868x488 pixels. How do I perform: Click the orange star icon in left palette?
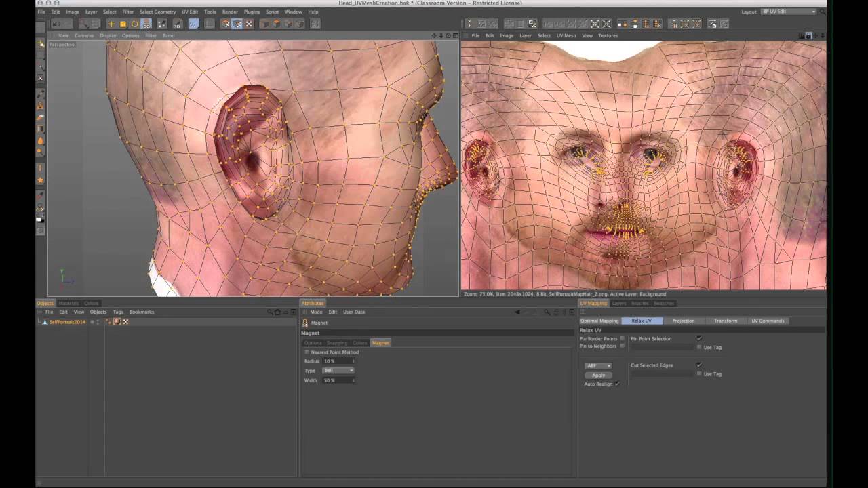point(41,180)
